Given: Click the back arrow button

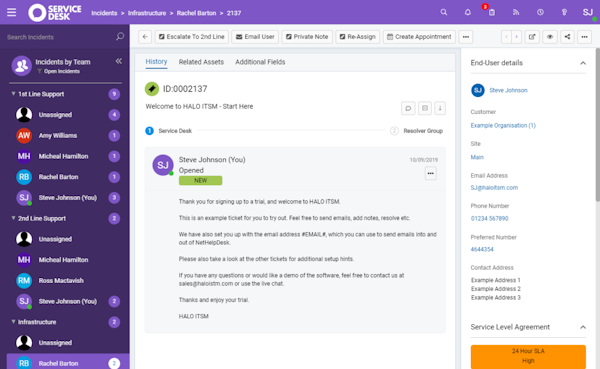Looking at the screenshot, I should (145, 37).
